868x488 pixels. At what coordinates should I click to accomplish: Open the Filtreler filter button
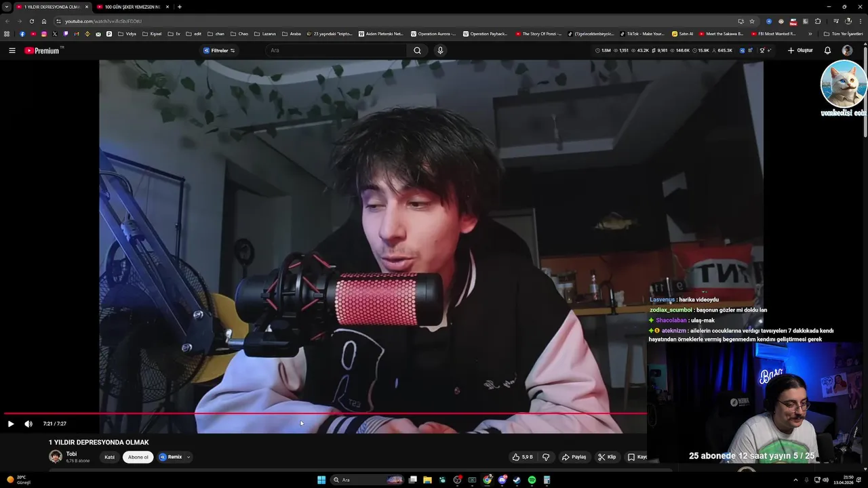point(219,50)
